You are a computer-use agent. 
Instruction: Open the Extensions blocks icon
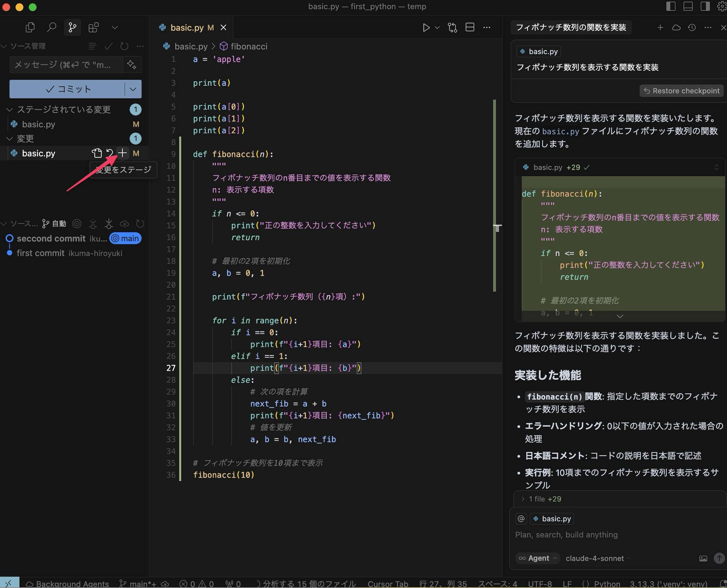tap(93, 27)
